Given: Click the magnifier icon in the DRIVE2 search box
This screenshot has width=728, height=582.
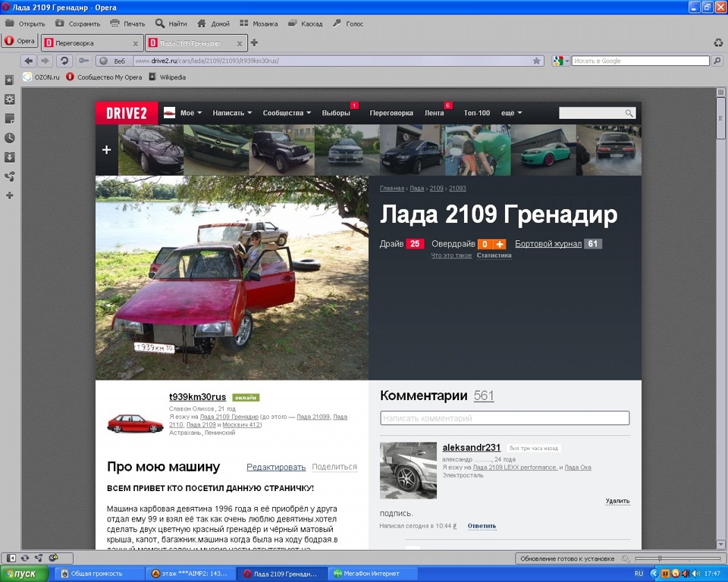Looking at the screenshot, I should coord(629,113).
